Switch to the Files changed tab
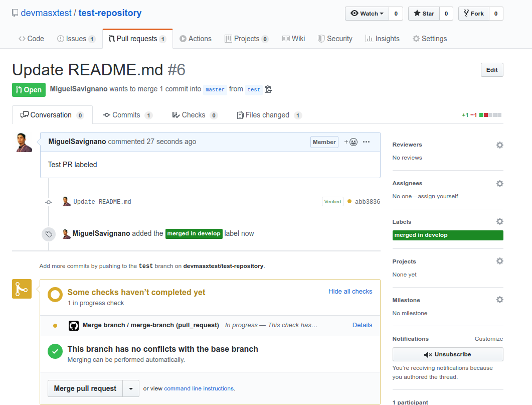 [x=269, y=115]
